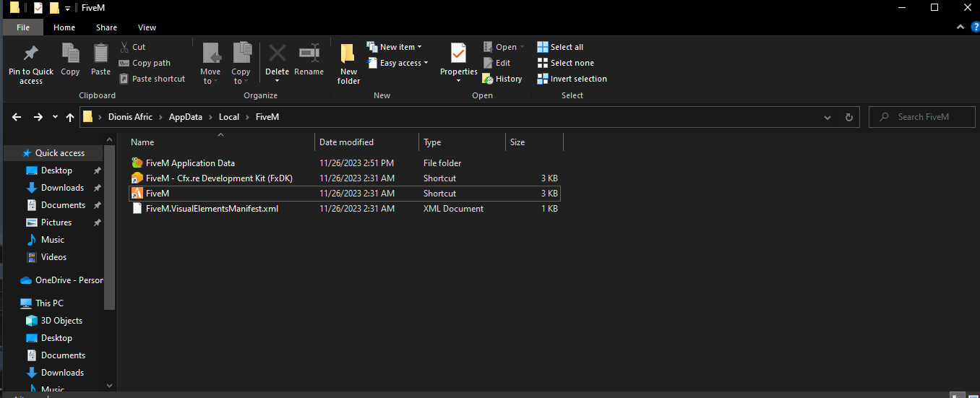Click Invert selection in ribbon
The height and width of the screenshot is (398, 980).
point(572,79)
